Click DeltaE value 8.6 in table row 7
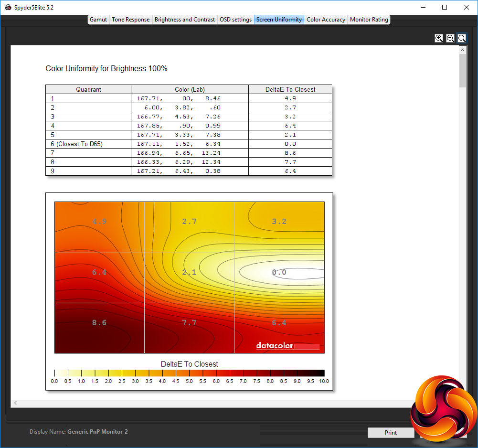 pos(290,153)
